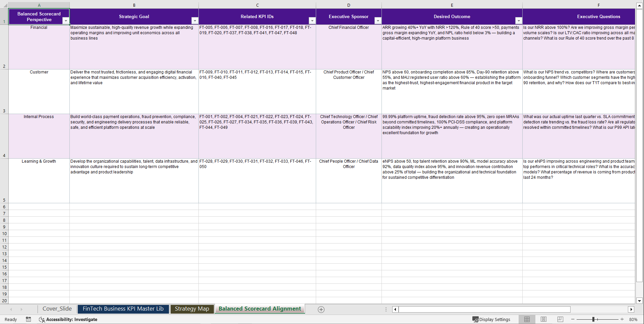Screen dimensions: 644x324
Task: Click the macro recording status bar icon
Action: [28, 319]
